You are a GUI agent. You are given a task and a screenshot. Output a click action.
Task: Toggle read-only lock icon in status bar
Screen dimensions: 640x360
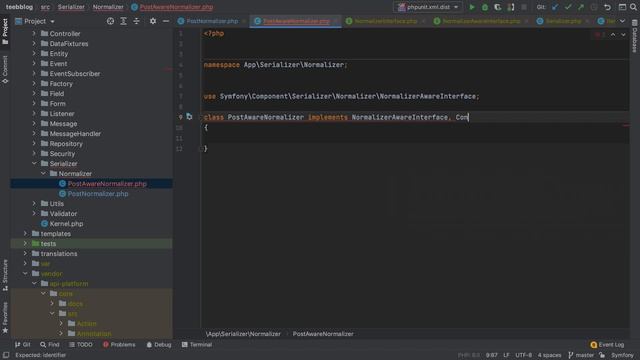[602, 355]
